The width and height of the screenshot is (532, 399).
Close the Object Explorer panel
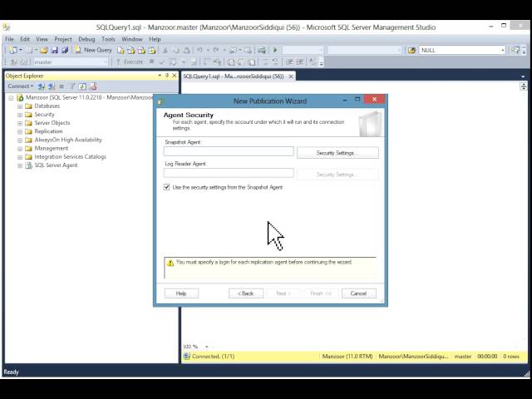175,76
